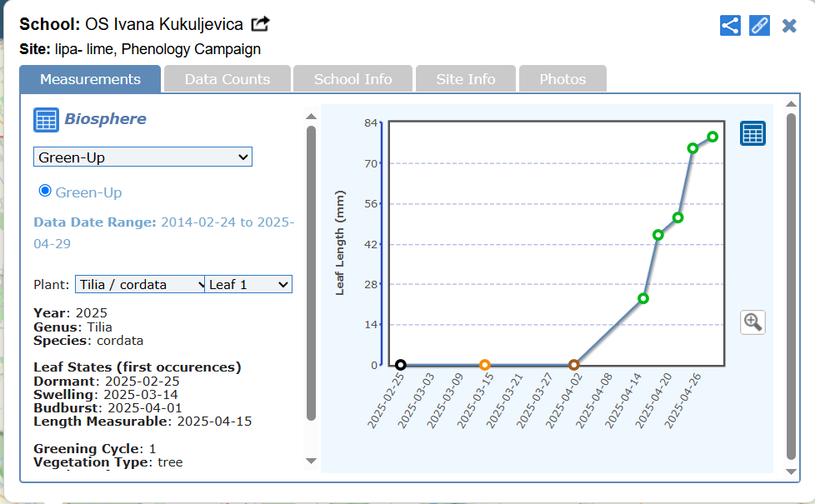Click the left panel vertical scrollbar
The width and height of the screenshot is (815, 504).
point(311,275)
